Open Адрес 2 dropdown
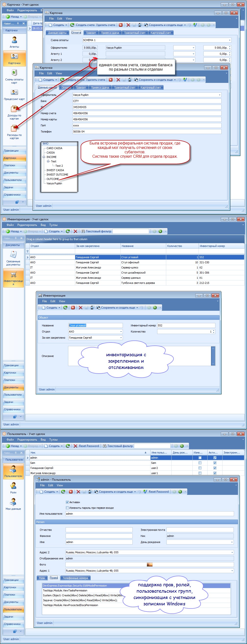Image resolution: width=247 pixels, height=644 pixels. (x=232, y=552)
